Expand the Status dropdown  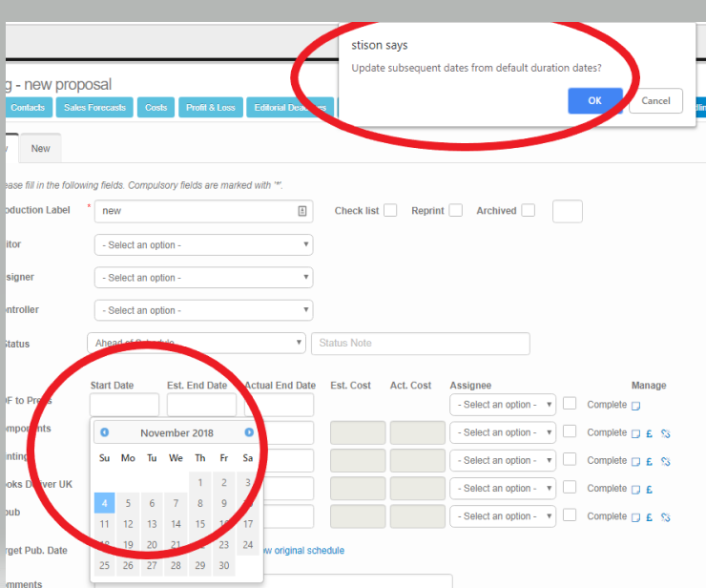pos(196,344)
